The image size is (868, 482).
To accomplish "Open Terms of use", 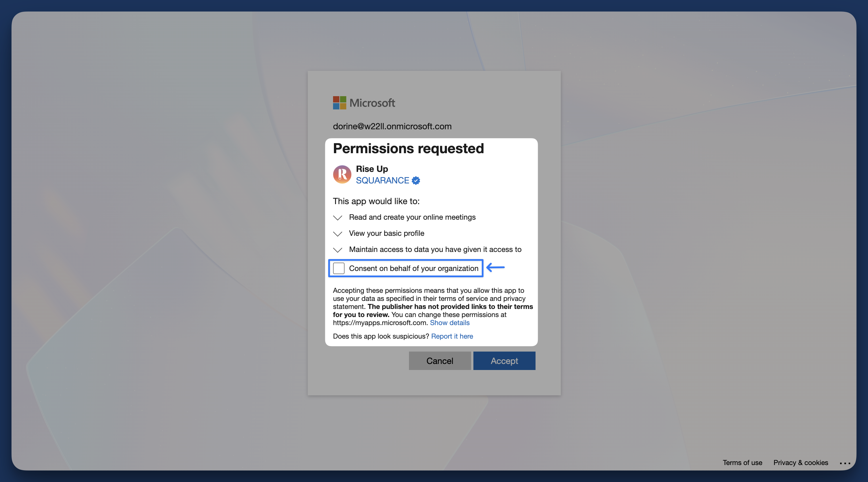I will (x=742, y=462).
